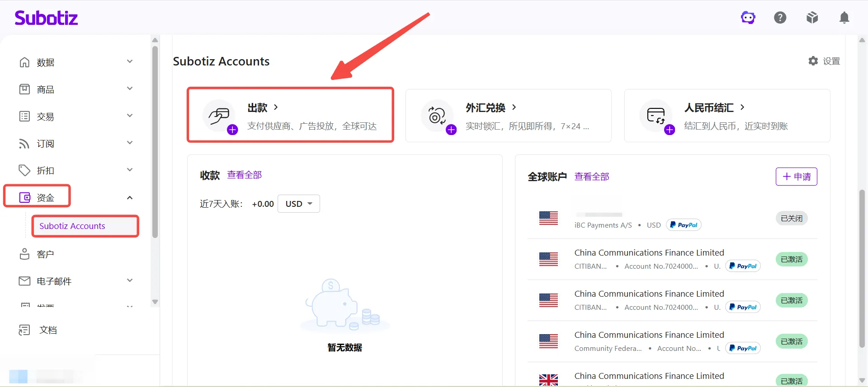Image resolution: width=868 pixels, height=387 pixels.
Task: Open the help question mark icon
Action: coord(780,18)
